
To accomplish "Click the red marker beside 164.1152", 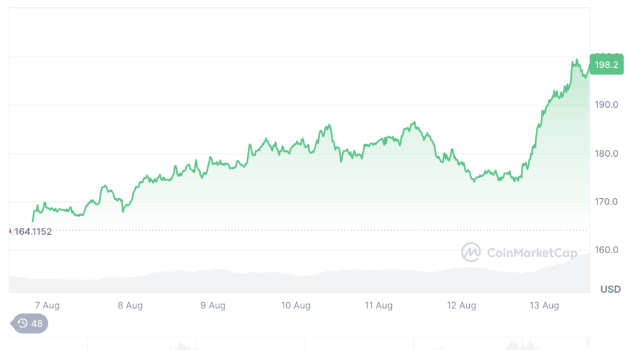I will point(10,232).
